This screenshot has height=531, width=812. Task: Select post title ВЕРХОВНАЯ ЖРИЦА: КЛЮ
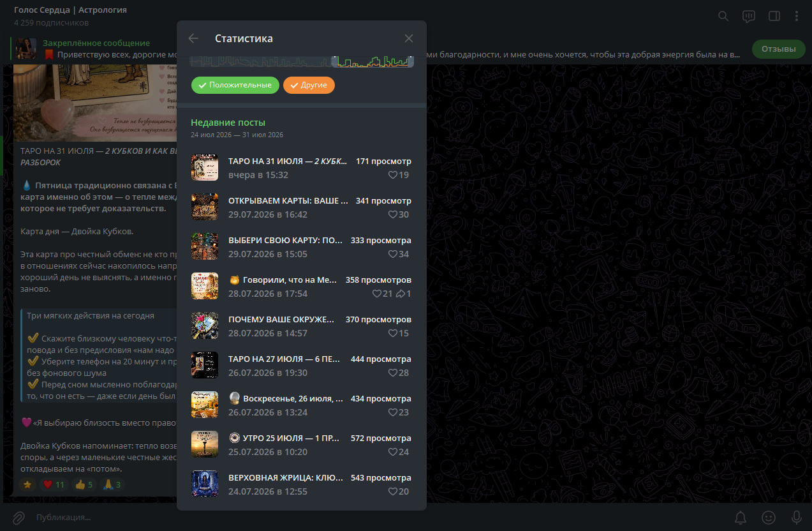pos(286,478)
